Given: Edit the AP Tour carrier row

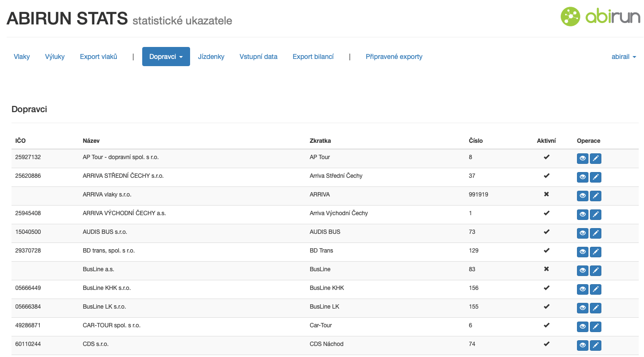Looking at the screenshot, I should pyautogui.click(x=596, y=159).
